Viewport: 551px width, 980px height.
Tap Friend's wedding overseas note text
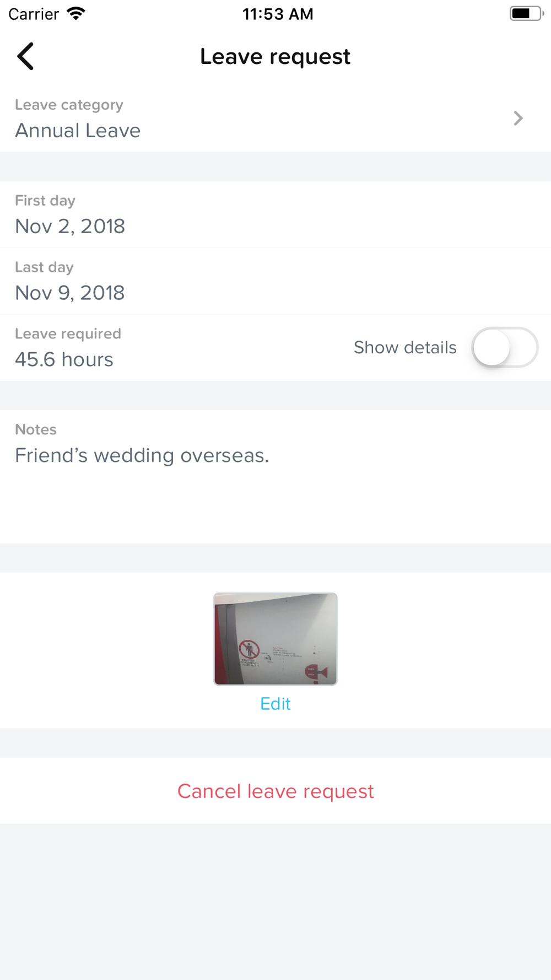click(x=142, y=455)
